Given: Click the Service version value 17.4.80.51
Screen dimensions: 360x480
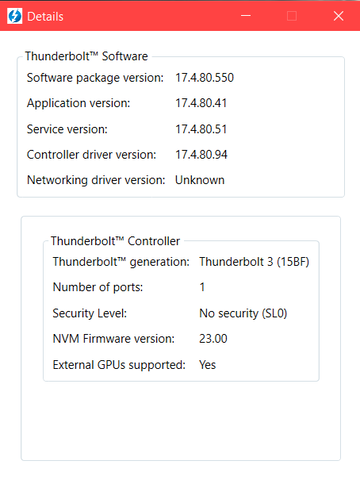Looking at the screenshot, I should 201,129.
